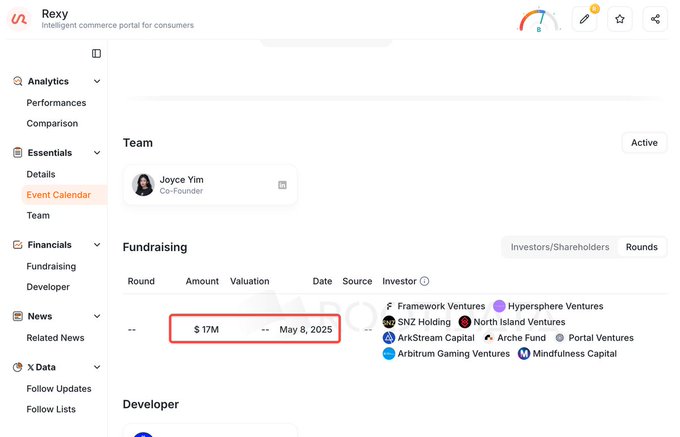Select Event Calendar in sidebar
This screenshot has height=437, width=680.
[64, 195]
